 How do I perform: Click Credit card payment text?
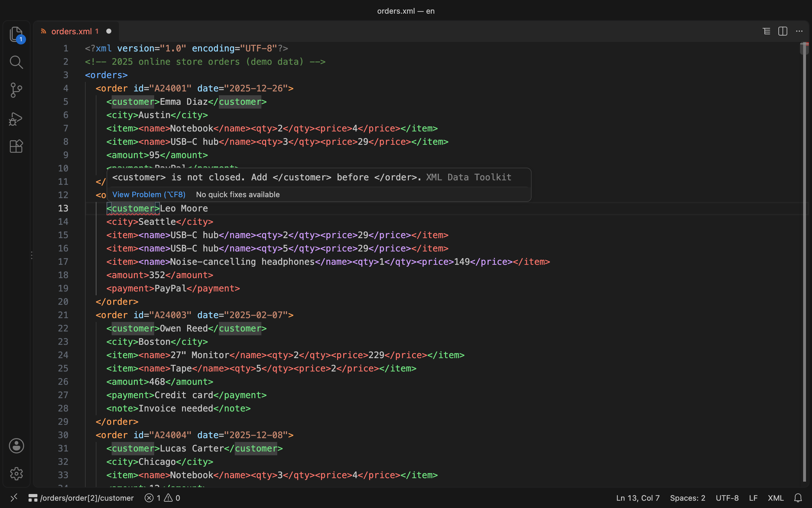coord(184,395)
